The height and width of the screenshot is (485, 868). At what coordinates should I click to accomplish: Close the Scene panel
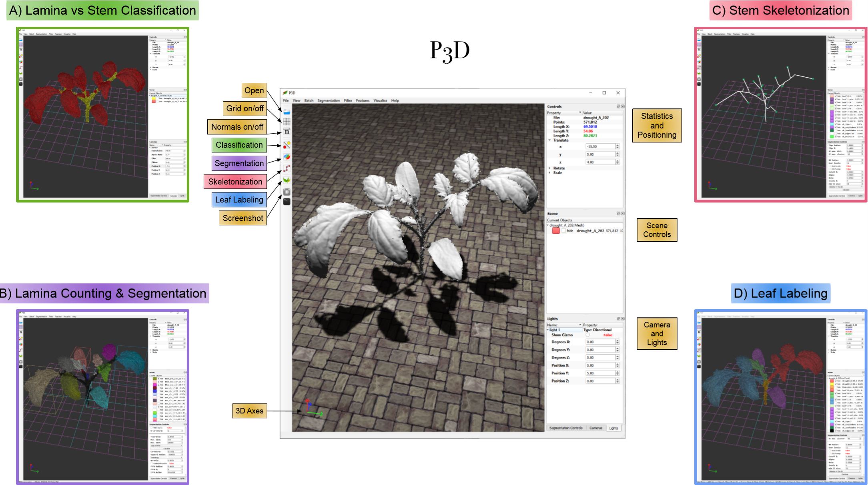[622, 213]
